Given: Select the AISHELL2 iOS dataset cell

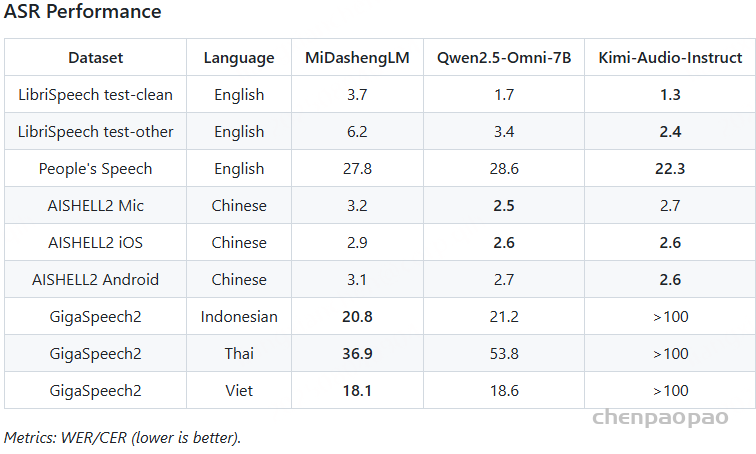Looking at the screenshot, I should tap(95, 242).
